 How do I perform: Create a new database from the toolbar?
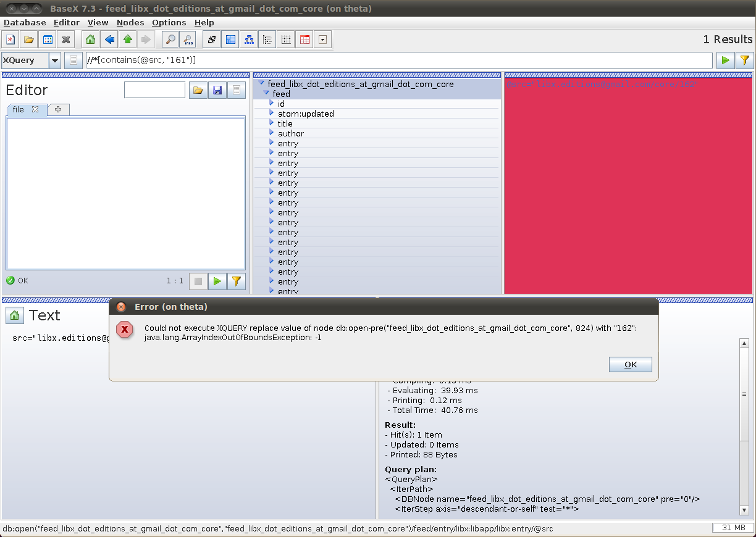(10, 40)
